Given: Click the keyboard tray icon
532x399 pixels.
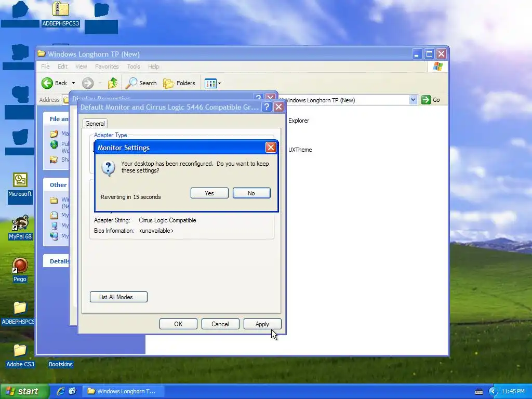Looking at the screenshot, I should click(x=478, y=392).
